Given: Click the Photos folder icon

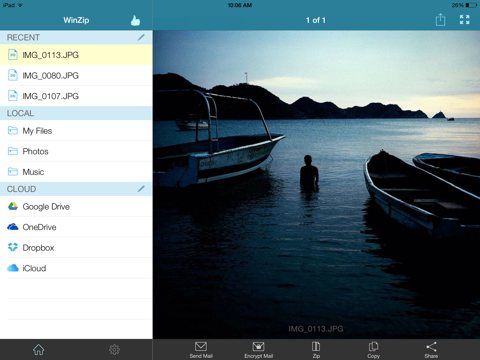Looking at the screenshot, I should coord(13,151).
